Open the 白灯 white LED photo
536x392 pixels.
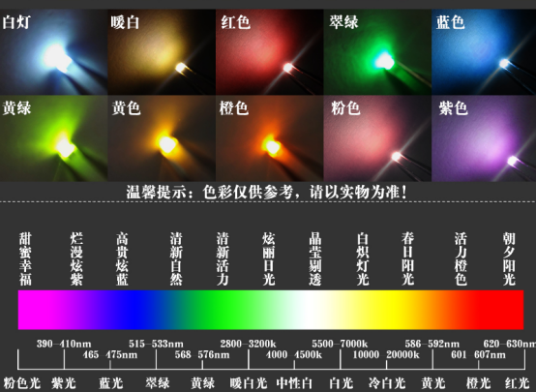(53, 52)
